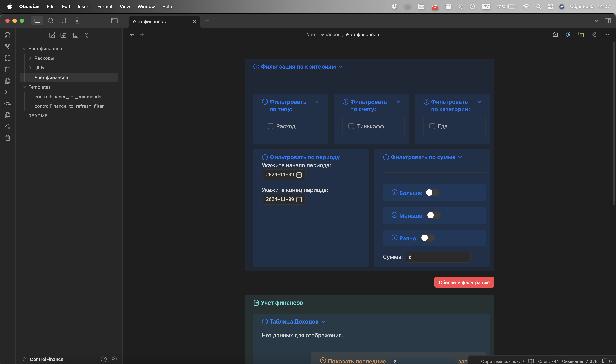Open the Format menu in menubar

tap(104, 6)
